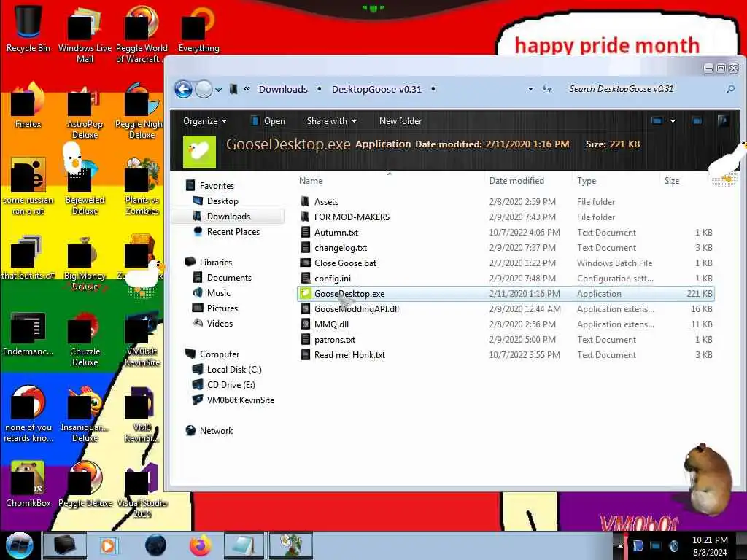The image size is (747, 560).
Task: Toggle the preview pane icon
Action: tap(697, 121)
